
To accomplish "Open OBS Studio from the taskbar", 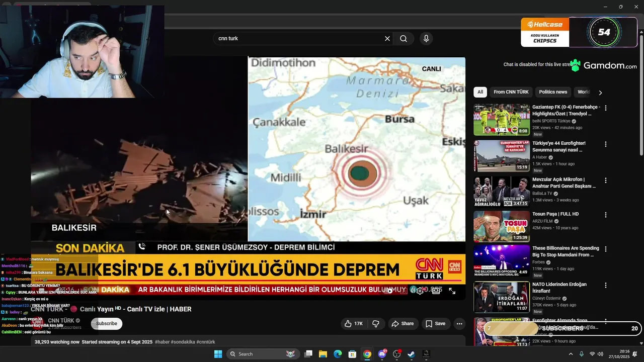I will (x=397, y=354).
